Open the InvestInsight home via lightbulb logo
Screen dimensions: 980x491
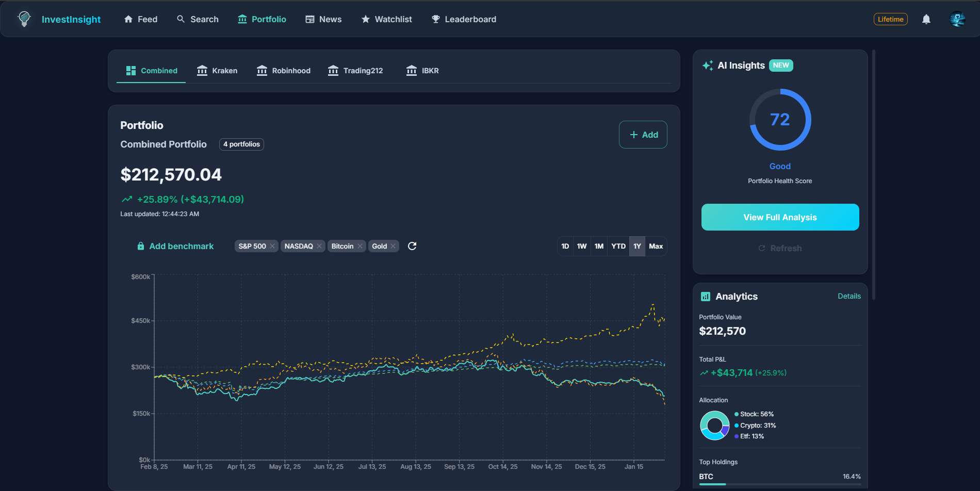point(24,19)
